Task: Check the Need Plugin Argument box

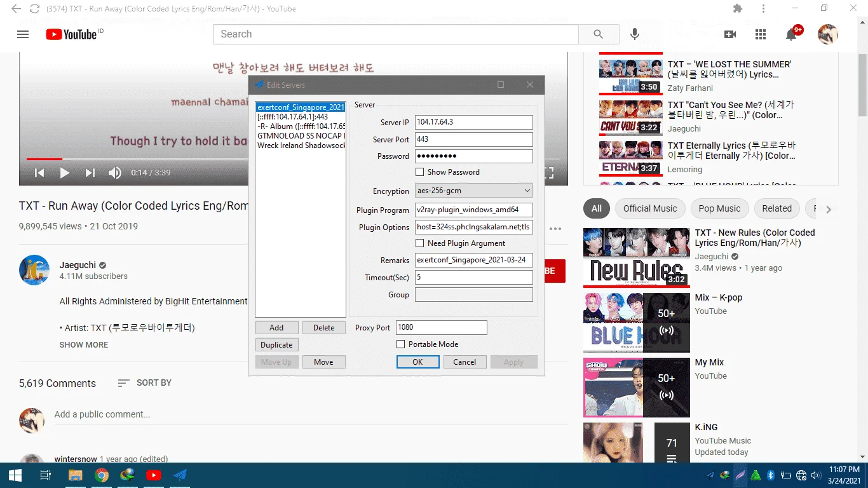Action: point(419,243)
